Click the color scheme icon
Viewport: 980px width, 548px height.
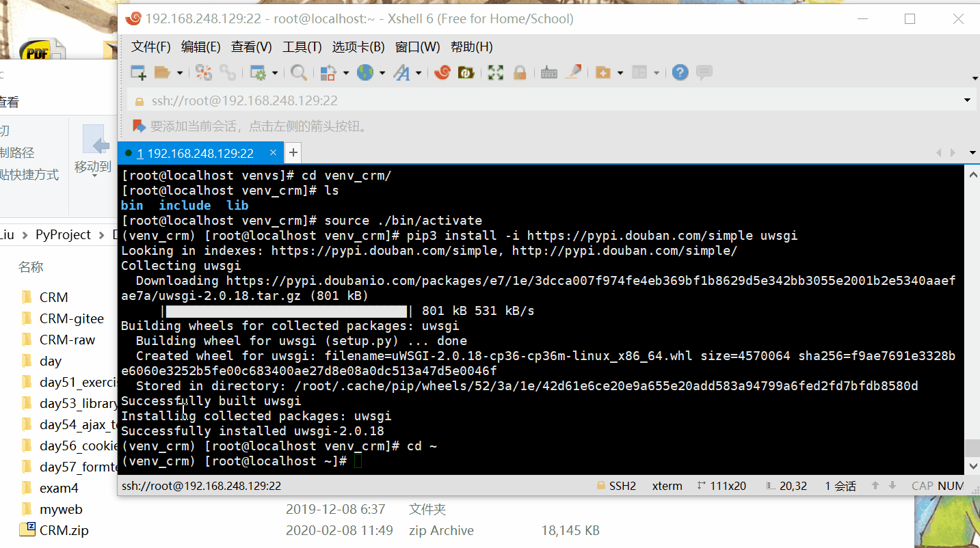click(328, 72)
